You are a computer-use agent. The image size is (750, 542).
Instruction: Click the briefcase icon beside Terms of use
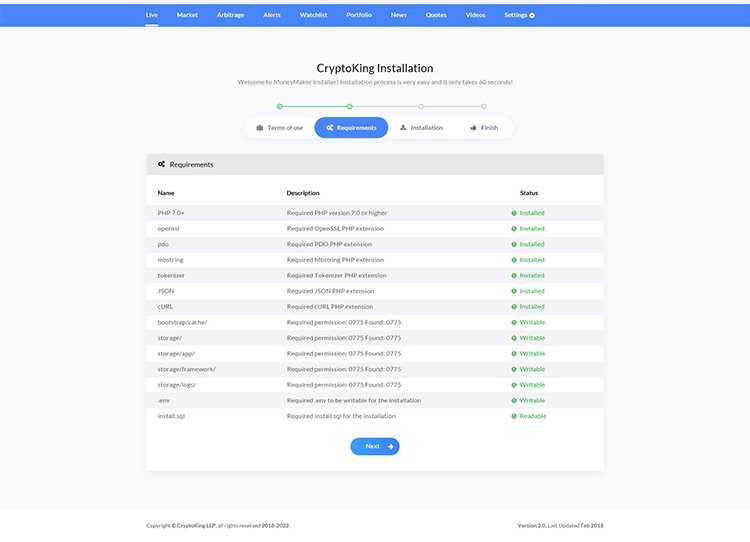coord(260,128)
